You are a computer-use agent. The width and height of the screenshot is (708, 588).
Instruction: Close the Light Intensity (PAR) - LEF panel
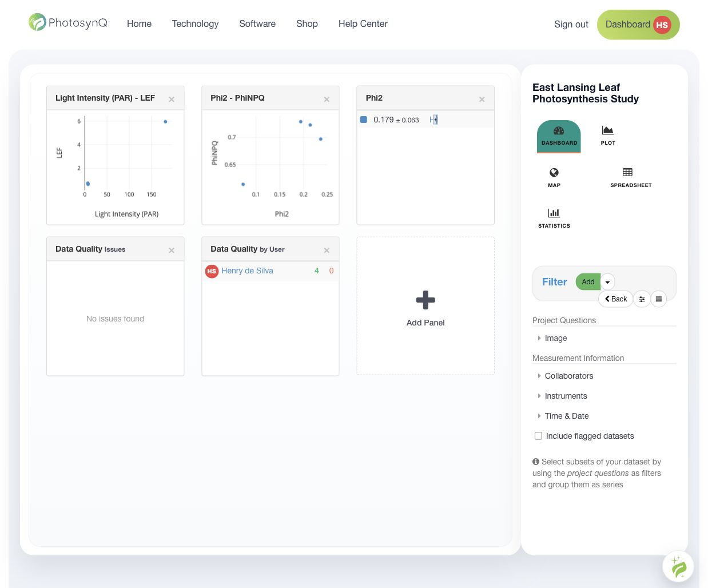point(172,100)
